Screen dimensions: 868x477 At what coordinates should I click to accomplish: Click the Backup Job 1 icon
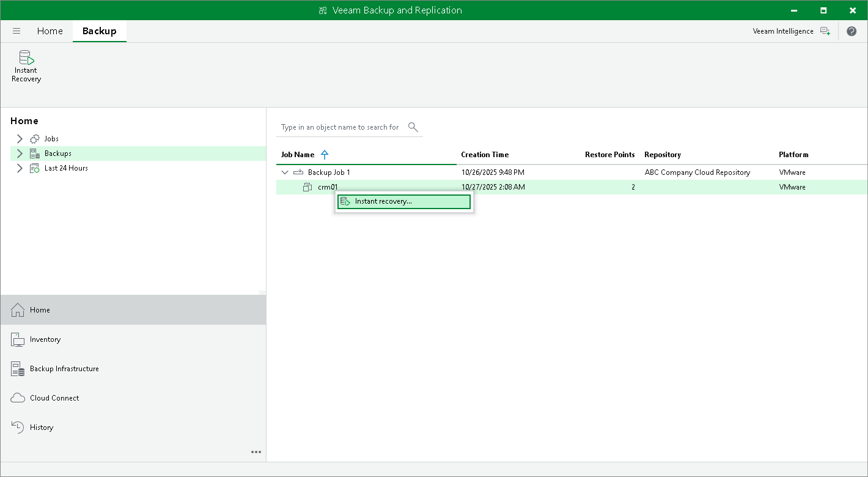pyautogui.click(x=298, y=172)
